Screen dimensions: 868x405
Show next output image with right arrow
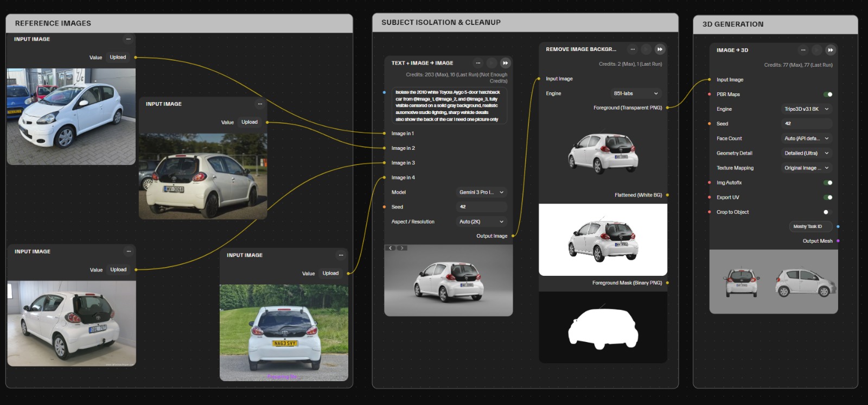[x=401, y=248]
